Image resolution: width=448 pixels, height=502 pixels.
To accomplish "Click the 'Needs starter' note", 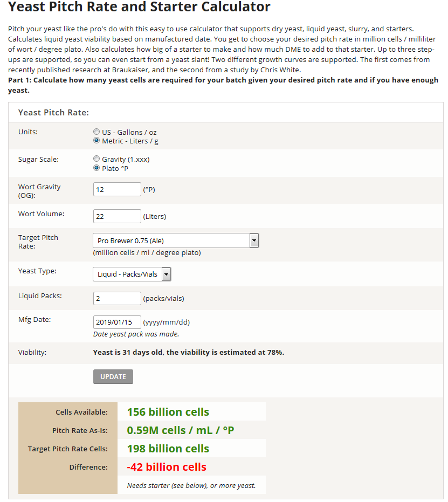I will (191, 485).
